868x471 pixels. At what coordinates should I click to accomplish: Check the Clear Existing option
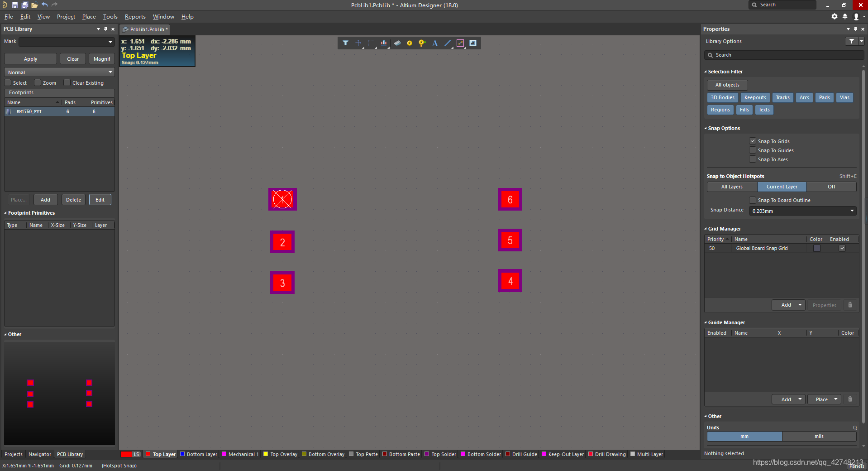(x=67, y=83)
